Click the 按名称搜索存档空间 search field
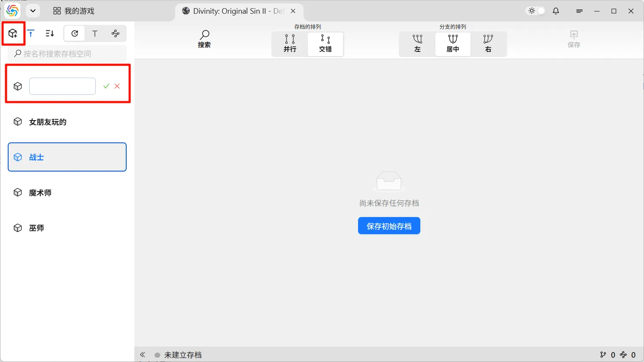644x362 pixels. click(x=69, y=54)
